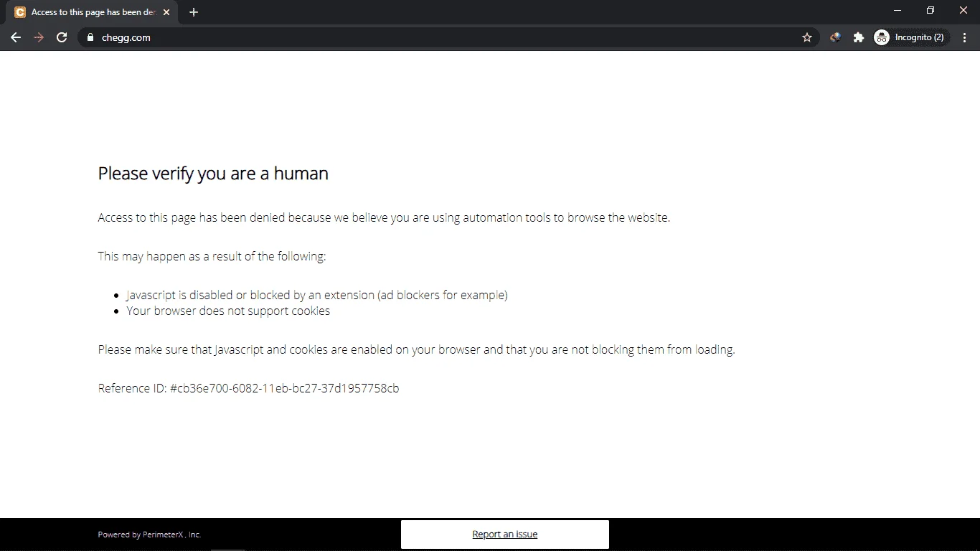Click the Chegg favicon on the tab
The width and height of the screenshot is (980, 551).
point(20,12)
